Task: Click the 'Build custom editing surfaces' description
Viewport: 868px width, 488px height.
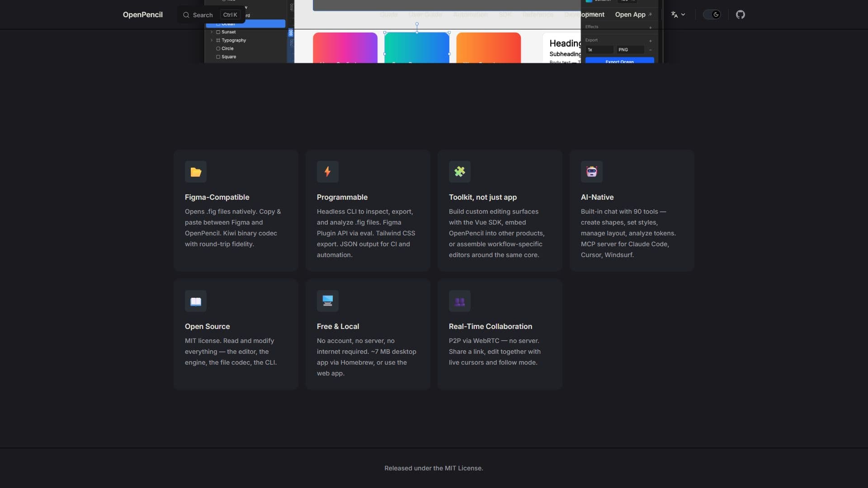Action: pos(496,233)
